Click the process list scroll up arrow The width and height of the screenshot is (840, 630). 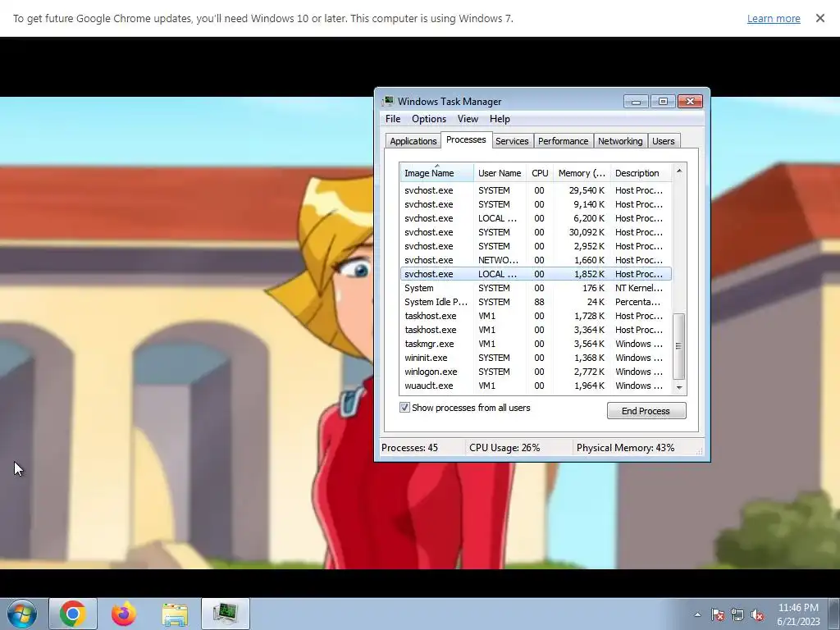[678, 171]
